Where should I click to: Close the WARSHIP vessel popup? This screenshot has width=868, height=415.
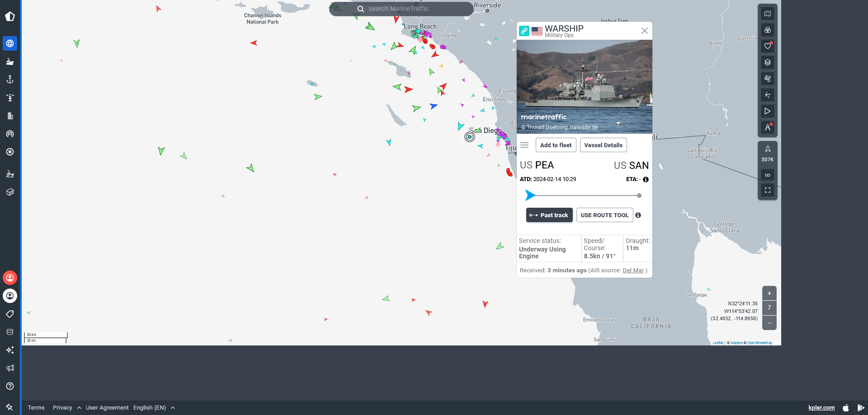(645, 31)
